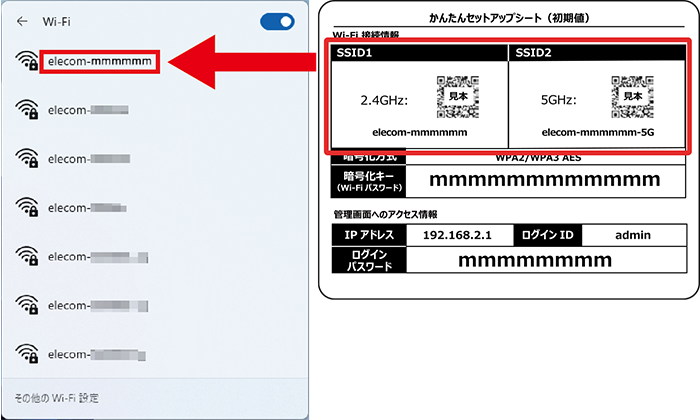Click the 5GHz QR code sample

[x=632, y=97]
